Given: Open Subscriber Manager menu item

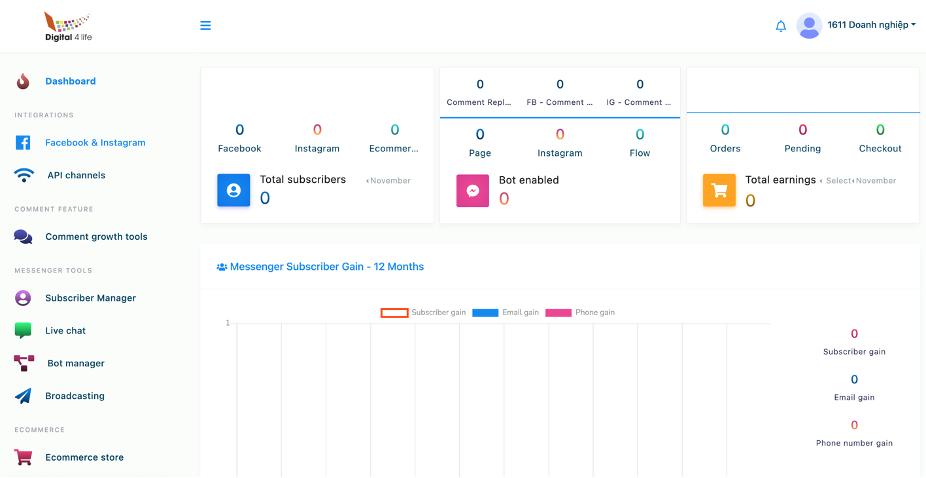Looking at the screenshot, I should [90, 298].
